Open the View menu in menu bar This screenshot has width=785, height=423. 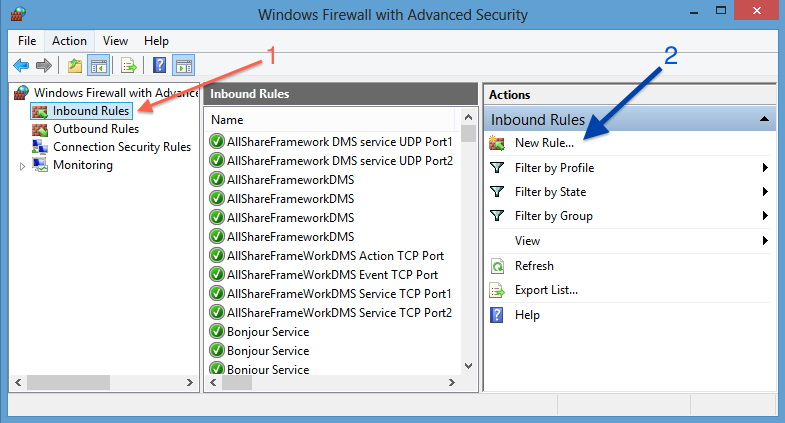point(115,41)
